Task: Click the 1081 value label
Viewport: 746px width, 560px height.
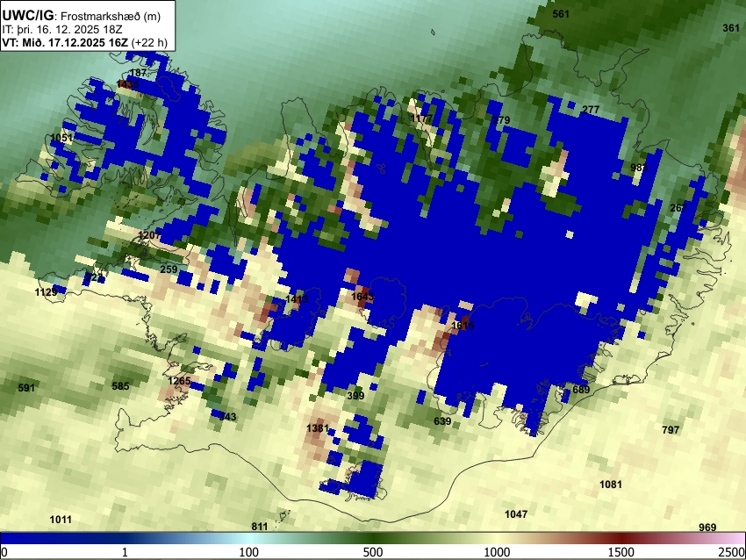Action: point(611,485)
